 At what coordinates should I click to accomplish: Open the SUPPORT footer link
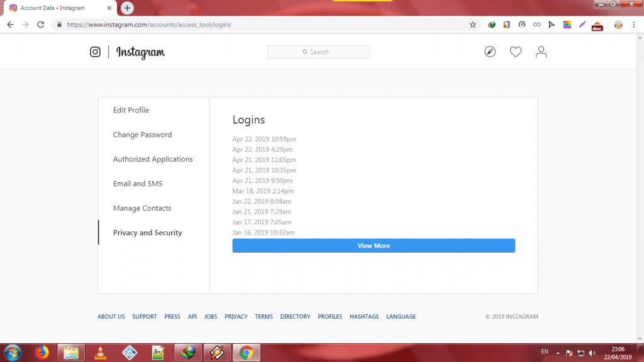click(145, 317)
